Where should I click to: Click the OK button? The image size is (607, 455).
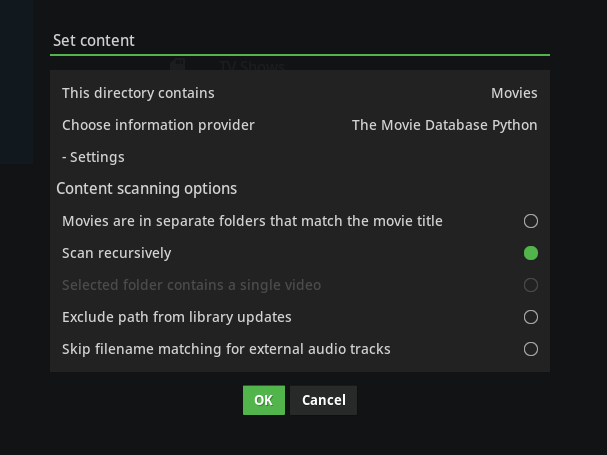click(263, 400)
